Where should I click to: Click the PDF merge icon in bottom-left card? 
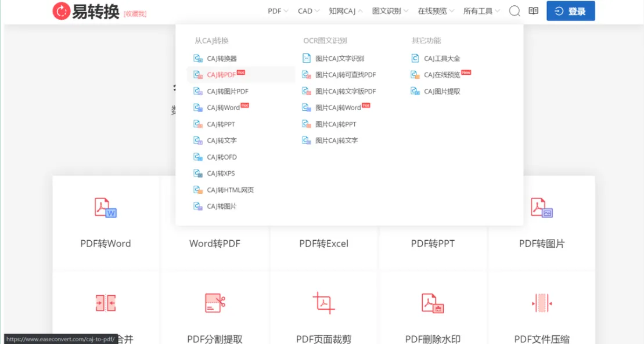(106, 303)
